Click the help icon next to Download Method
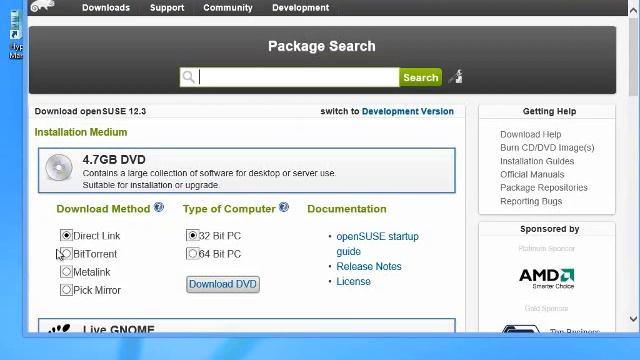The height and width of the screenshot is (360, 640). 158,207
